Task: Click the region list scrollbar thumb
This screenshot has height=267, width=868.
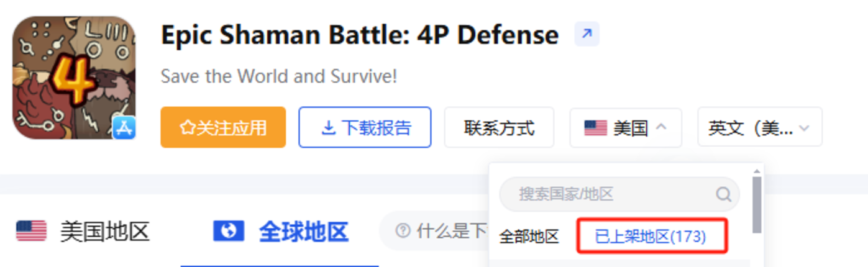Action: tap(756, 205)
